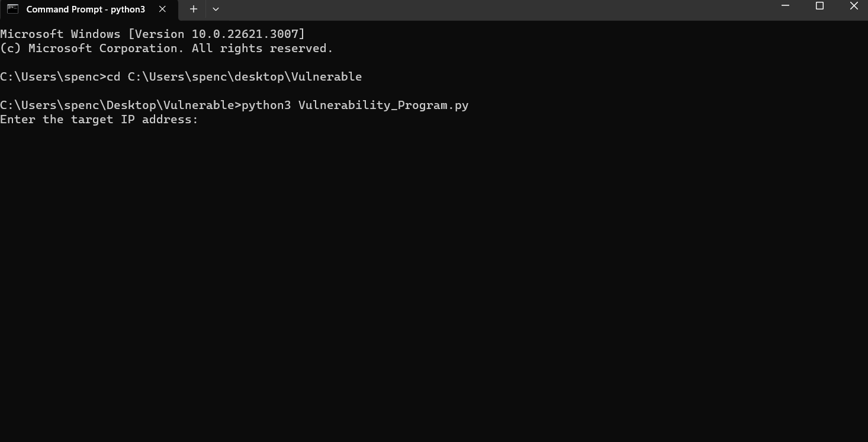Open the new tab profile dropdown chevron

click(x=216, y=9)
